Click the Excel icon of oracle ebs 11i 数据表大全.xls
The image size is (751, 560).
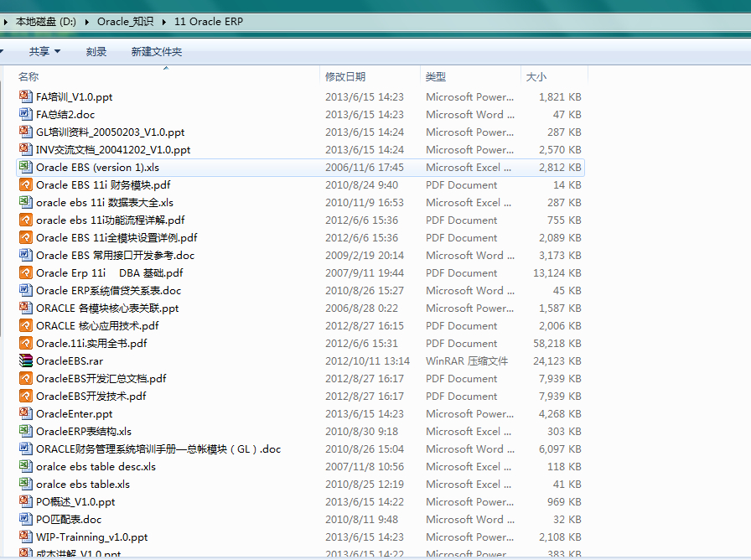(25, 202)
